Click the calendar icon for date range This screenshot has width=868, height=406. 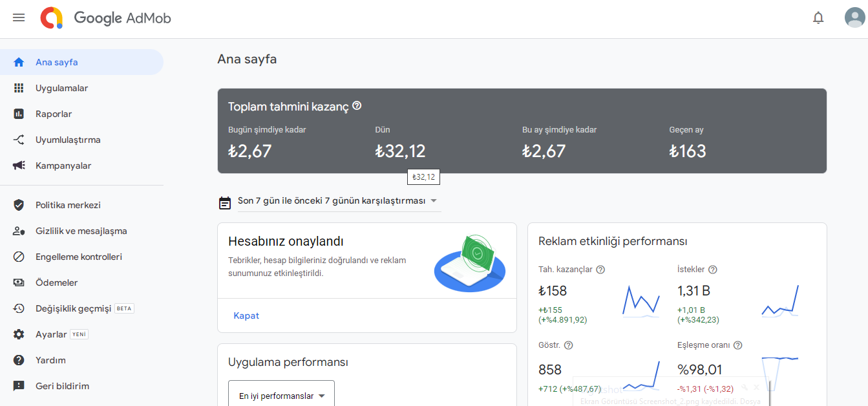[x=225, y=202]
